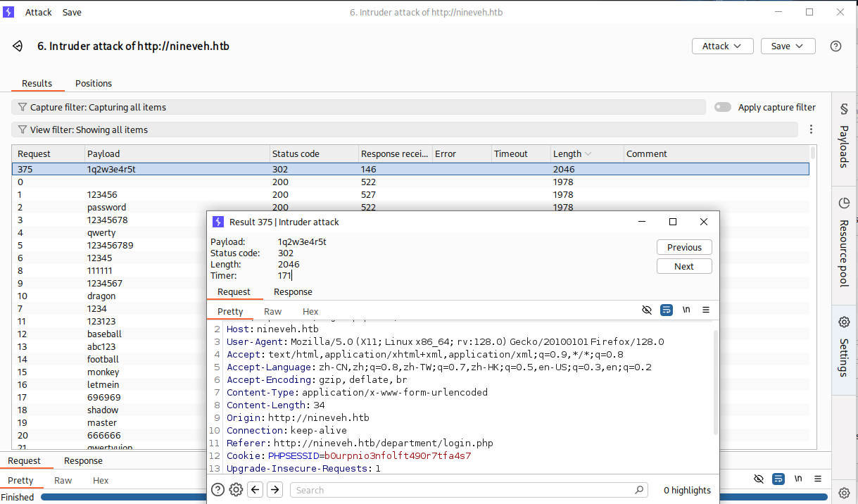Select the row with payload 123456
The height and width of the screenshot is (504, 858).
tap(410, 194)
